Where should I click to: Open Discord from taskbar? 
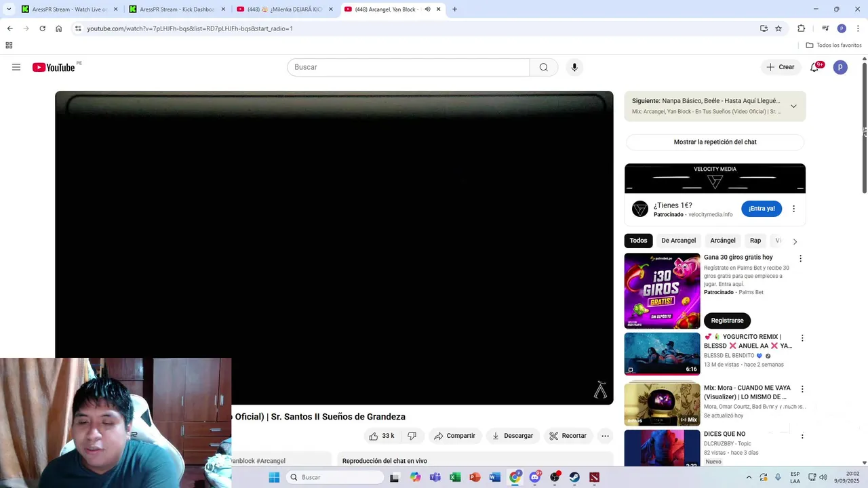(x=535, y=477)
